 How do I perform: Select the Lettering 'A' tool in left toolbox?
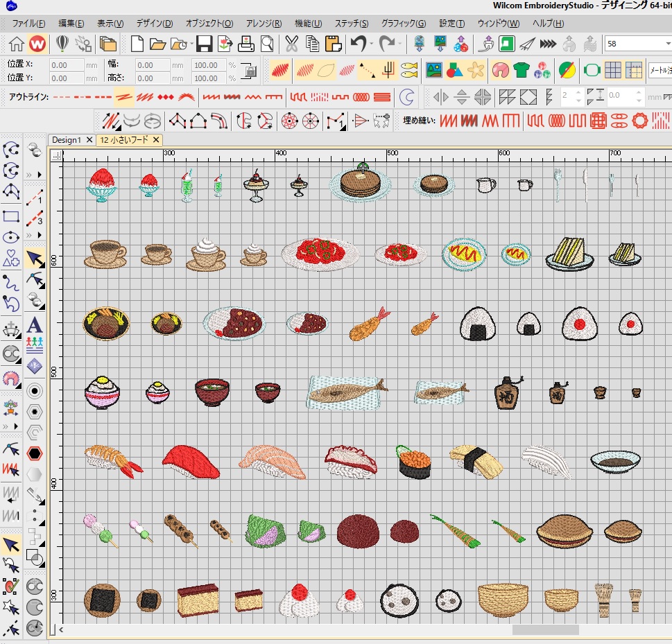coord(35,325)
